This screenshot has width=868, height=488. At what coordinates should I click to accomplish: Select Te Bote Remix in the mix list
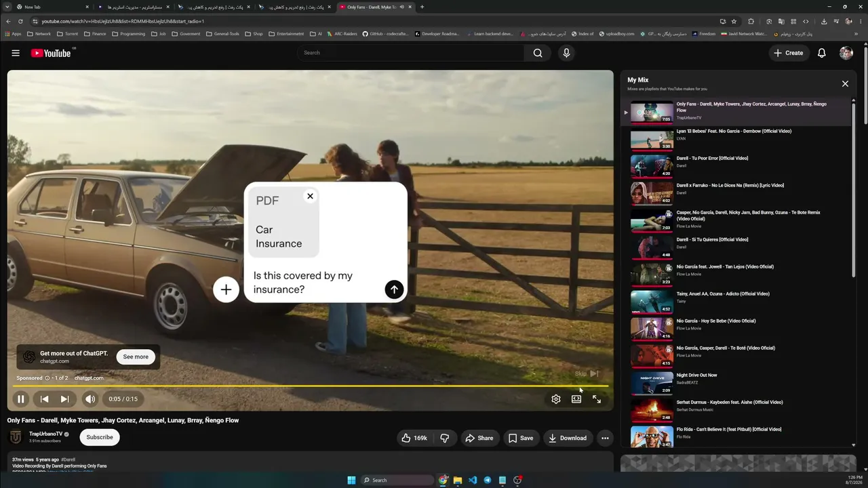(737, 220)
